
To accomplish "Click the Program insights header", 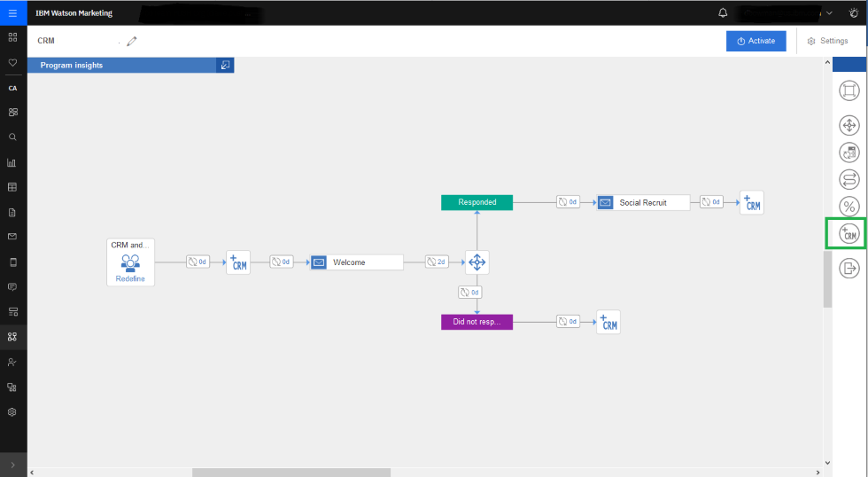I will click(x=122, y=65).
